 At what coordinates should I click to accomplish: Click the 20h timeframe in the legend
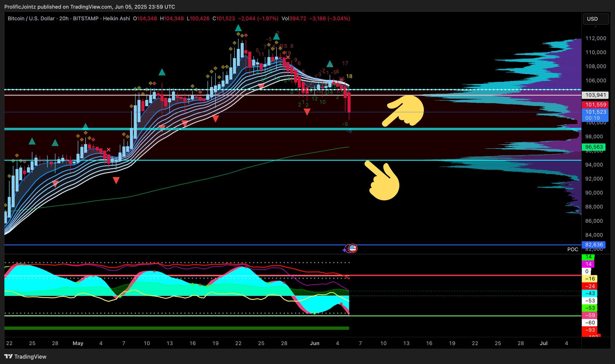[x=64, y=19]
